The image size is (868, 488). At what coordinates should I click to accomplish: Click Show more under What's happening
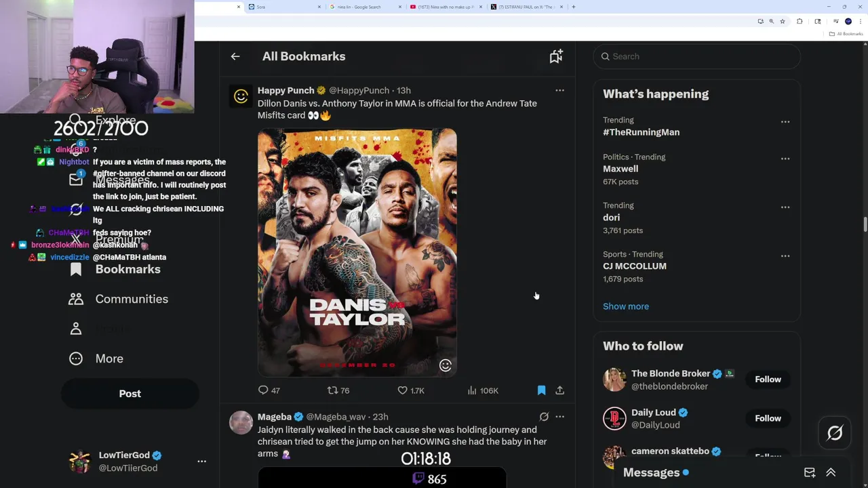pos(626,306)
